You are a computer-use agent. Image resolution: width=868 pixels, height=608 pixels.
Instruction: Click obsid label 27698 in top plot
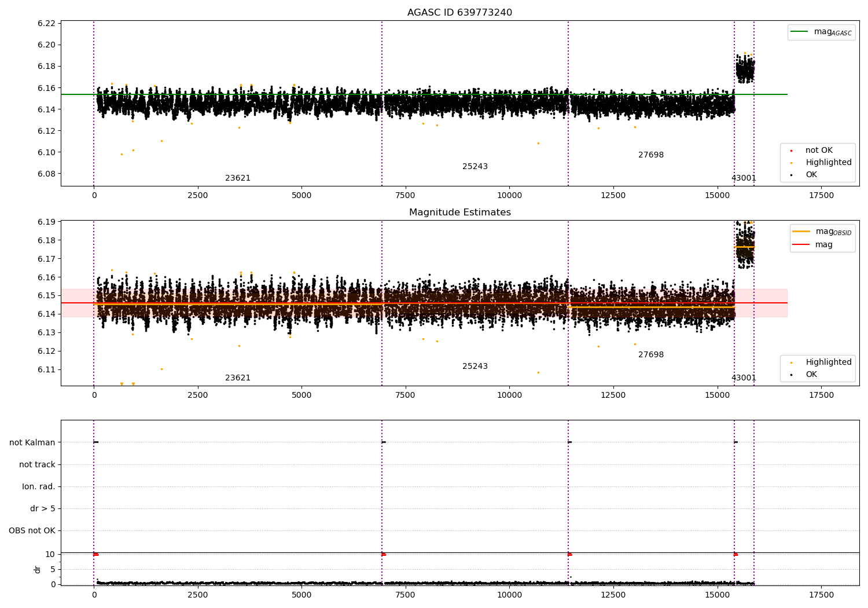[x=651, y=155]
